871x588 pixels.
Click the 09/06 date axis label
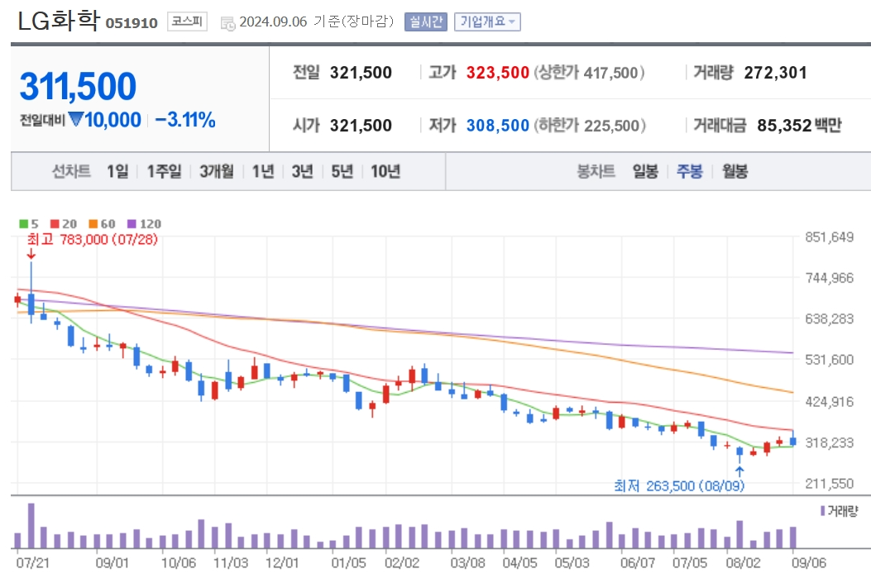809,563
